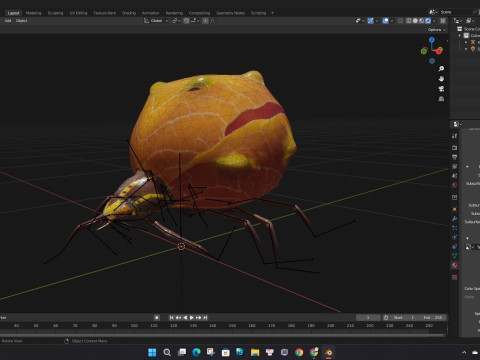Open the gizmo options dropdown arrow
The image size is (480, 360).
point(377,21)
